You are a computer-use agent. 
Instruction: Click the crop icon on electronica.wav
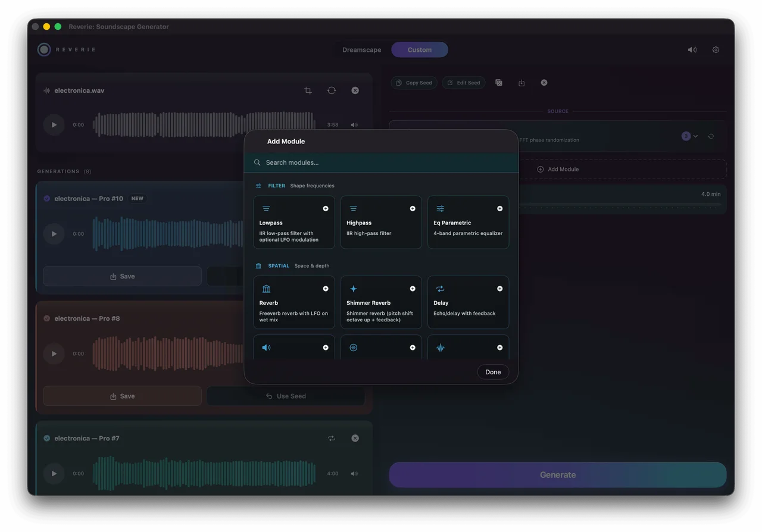point(308,90)
